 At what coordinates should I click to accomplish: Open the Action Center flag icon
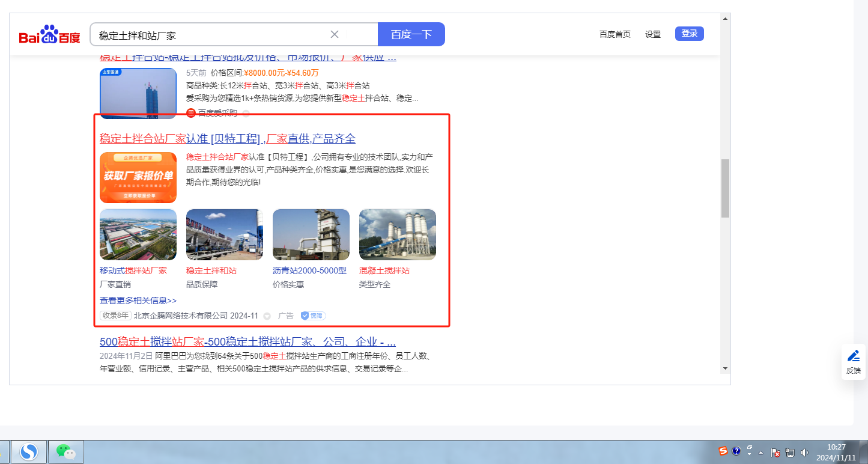[775, 453]
